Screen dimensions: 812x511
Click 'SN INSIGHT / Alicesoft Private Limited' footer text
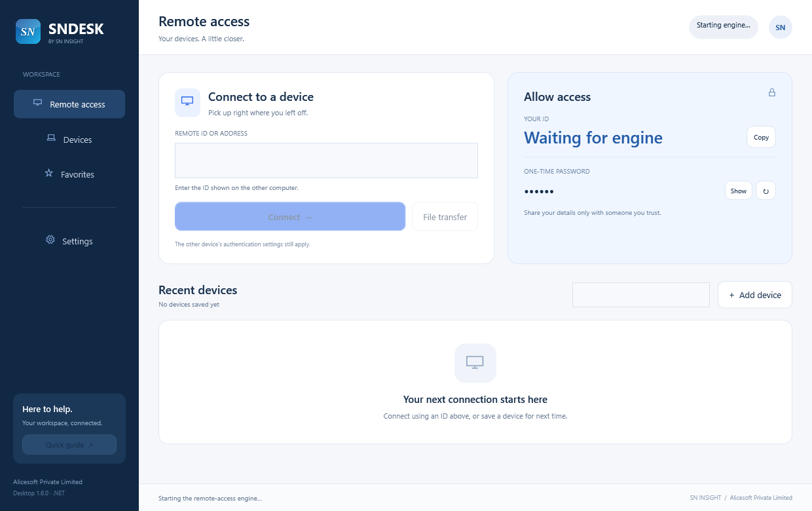(x=741, y=498)
